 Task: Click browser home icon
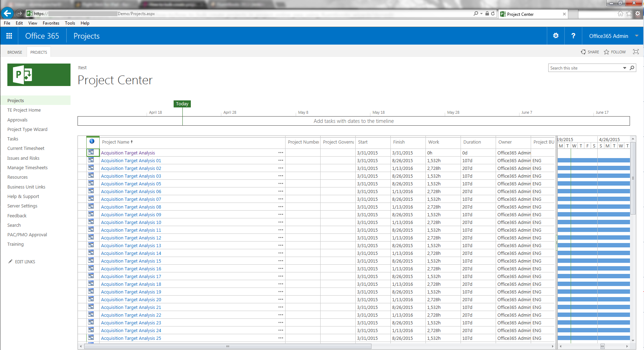click(x=620, y=14)
